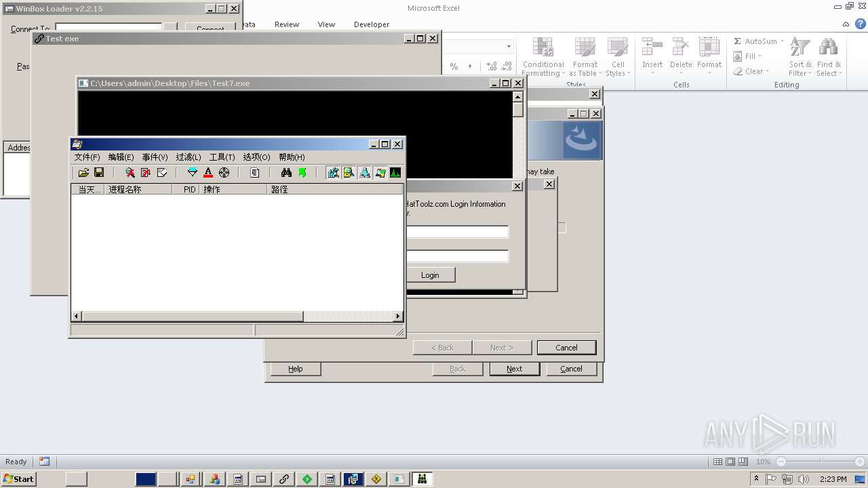Click the Windows Start button
The width and height of the screenshot is (868, 488).
(x=18, y=479)
